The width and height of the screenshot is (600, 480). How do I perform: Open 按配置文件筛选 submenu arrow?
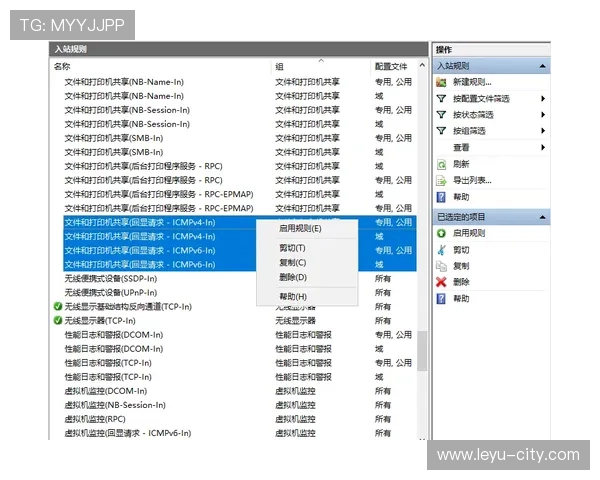(543, 99)
